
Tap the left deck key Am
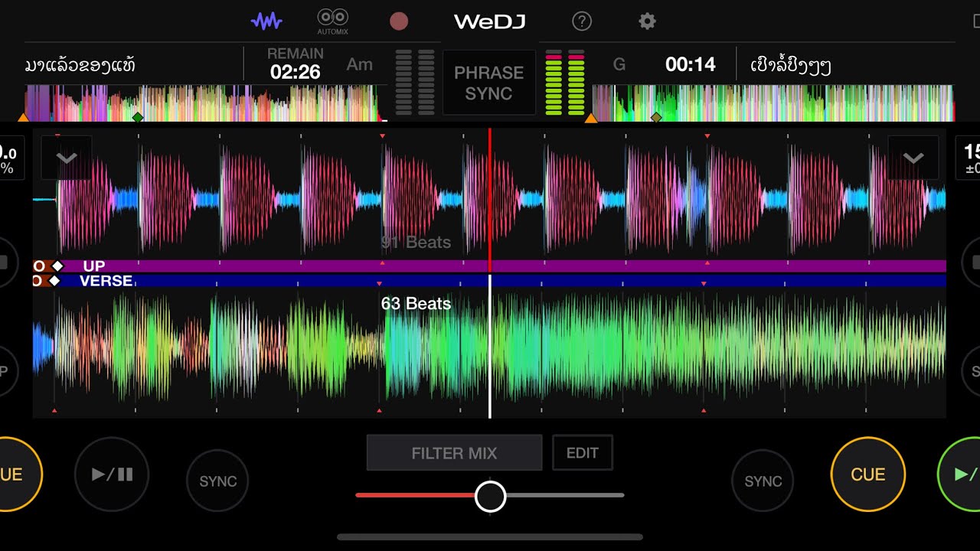coord(360,64)
